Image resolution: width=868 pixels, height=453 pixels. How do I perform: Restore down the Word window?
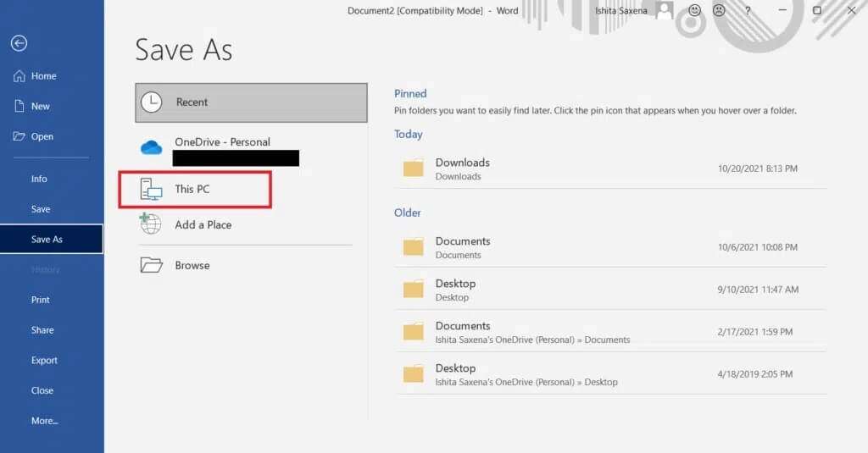[817, 10]
